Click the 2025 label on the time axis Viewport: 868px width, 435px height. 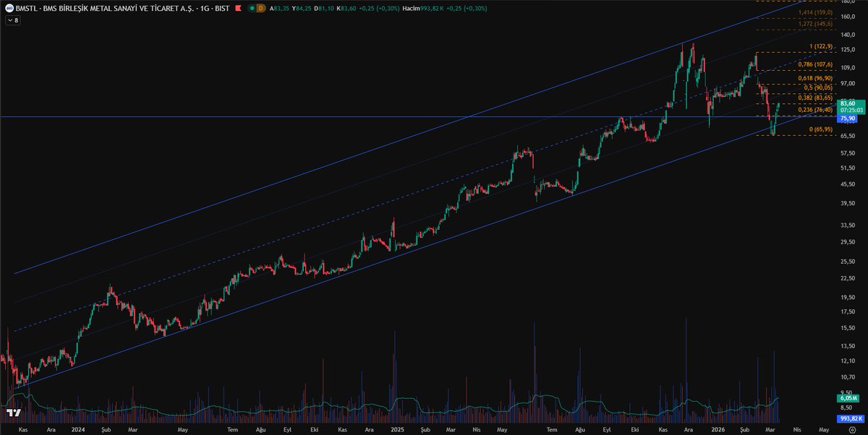(x=396, y=428)
